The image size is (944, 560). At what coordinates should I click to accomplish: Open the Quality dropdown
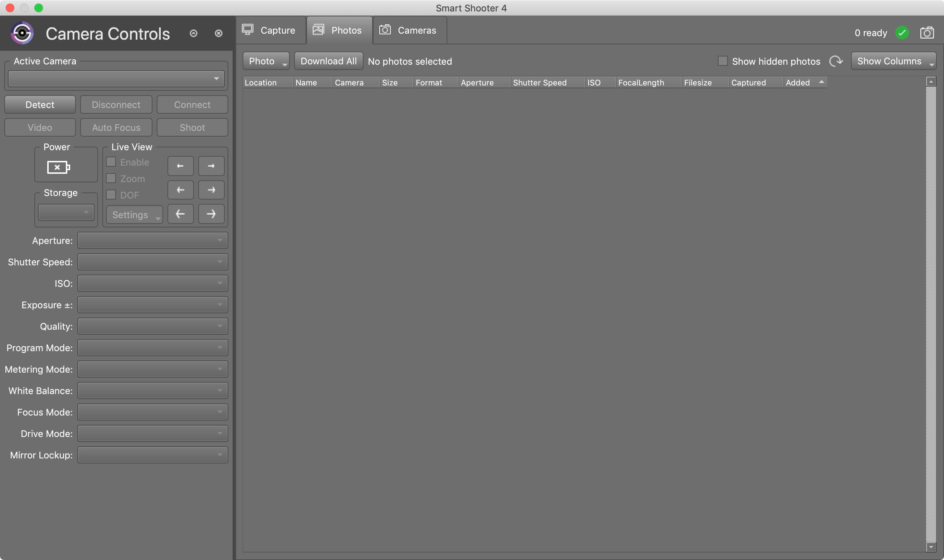(152, 326)
